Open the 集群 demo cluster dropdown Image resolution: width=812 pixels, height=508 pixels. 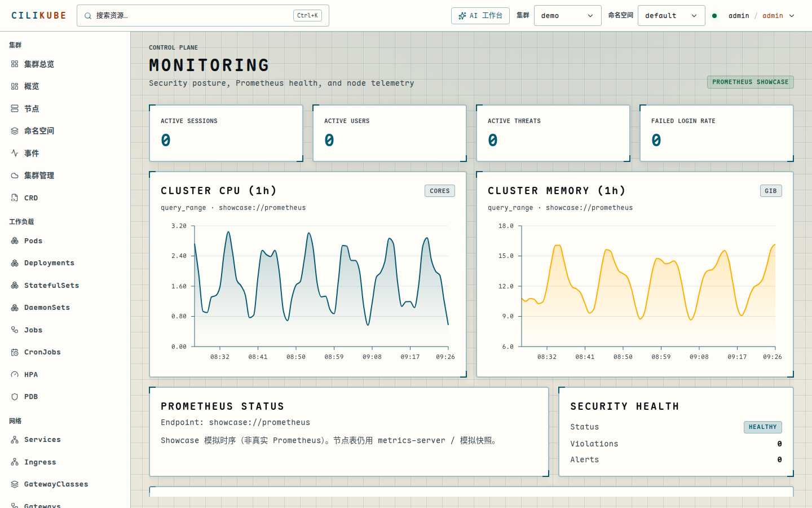pos(567,16)
